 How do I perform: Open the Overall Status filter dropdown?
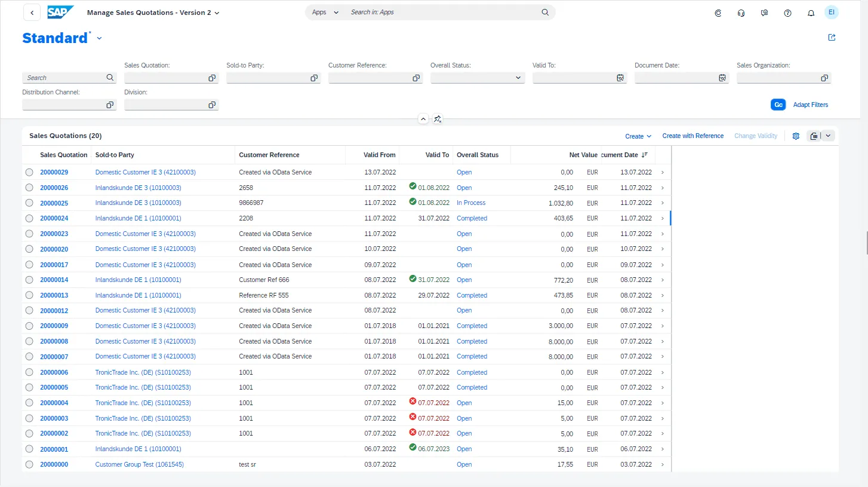point(518,78)
